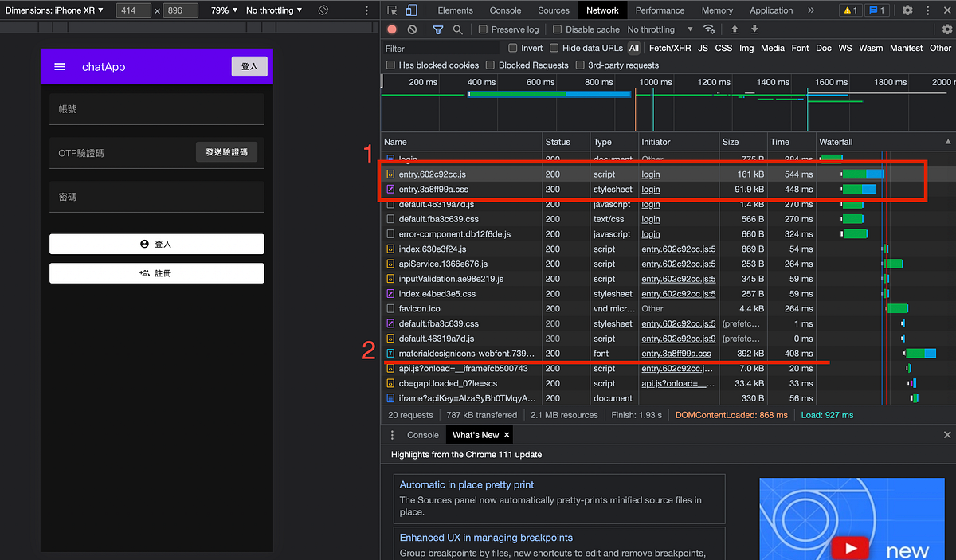Open the network filter funnel icon
This screenshot has width=956, height=560.
[x=439, y=29]
